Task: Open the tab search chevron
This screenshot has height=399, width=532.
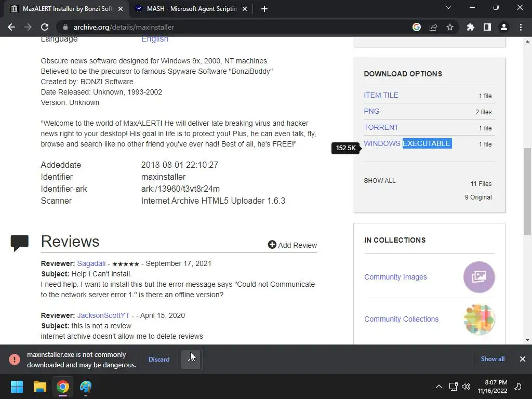Action: click(x=448, y=7)
